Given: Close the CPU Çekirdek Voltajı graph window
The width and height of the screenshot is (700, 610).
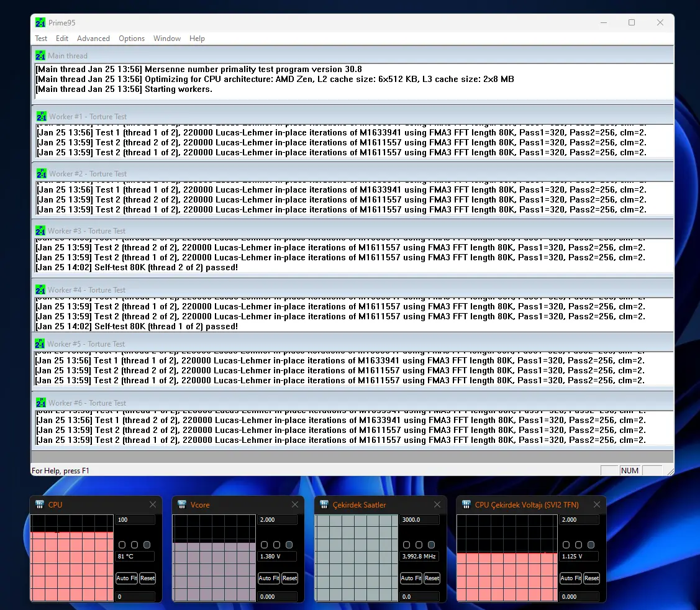Looking at the screenshot, I should point(597,504).
